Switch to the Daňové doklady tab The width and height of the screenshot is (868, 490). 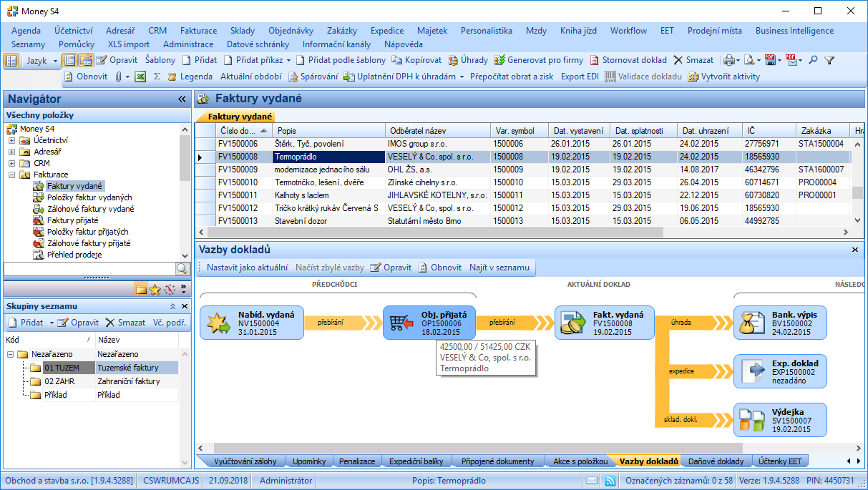tap(716, 461)
